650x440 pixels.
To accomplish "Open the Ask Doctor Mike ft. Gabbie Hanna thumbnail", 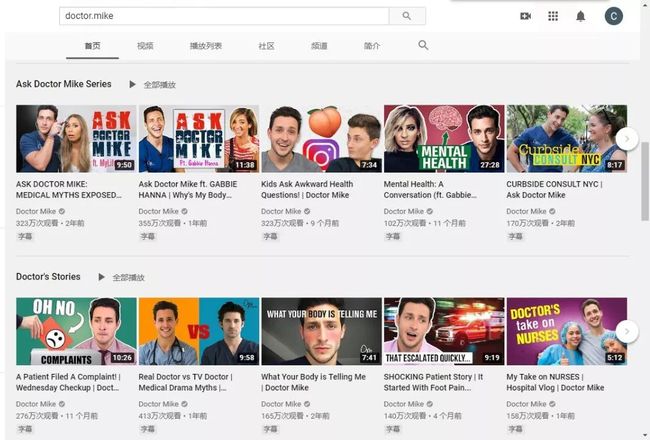I will (199, 139).
